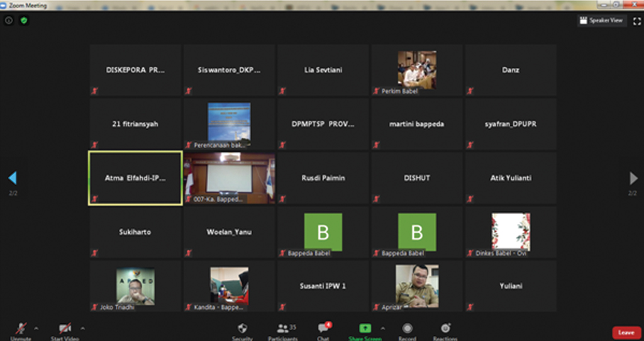
Task: Click the red Leave button
Action: click(x=626, y=332)
